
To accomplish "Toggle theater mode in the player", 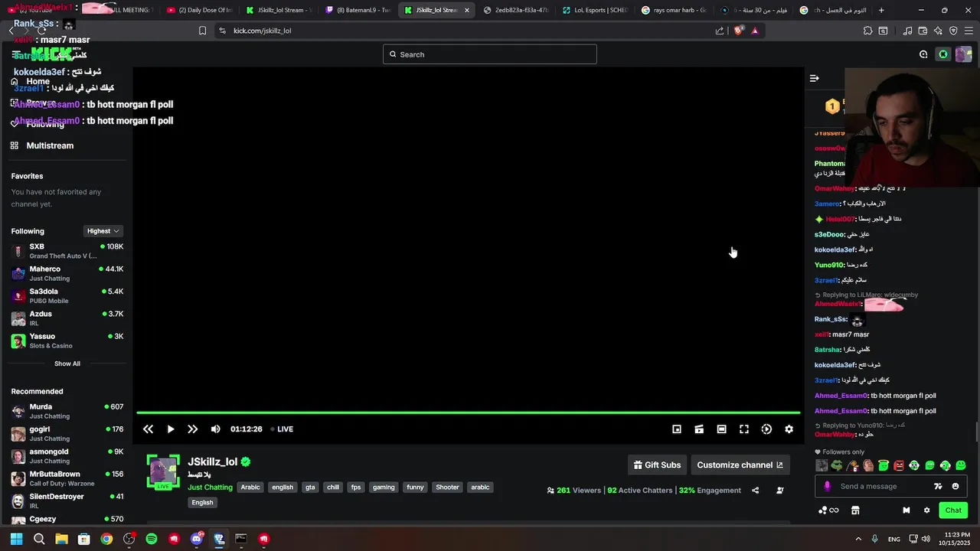I will (721, 429).
